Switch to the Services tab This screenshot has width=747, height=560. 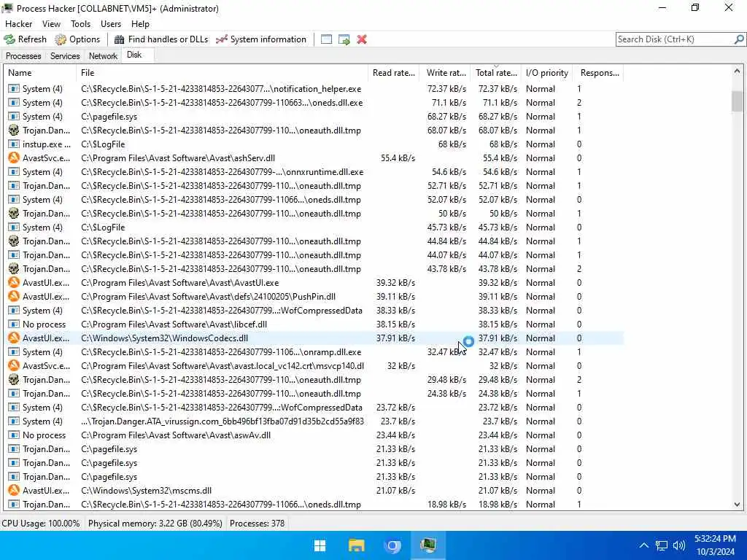pyautogui.click(x=65, y=55)
